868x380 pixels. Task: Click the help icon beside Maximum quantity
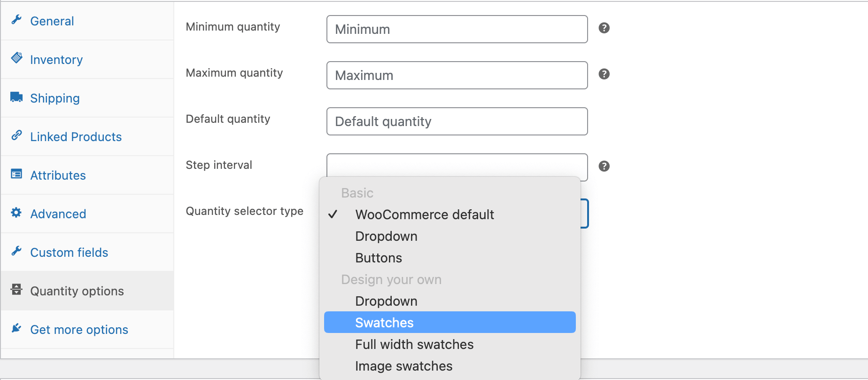coord(604,74)
